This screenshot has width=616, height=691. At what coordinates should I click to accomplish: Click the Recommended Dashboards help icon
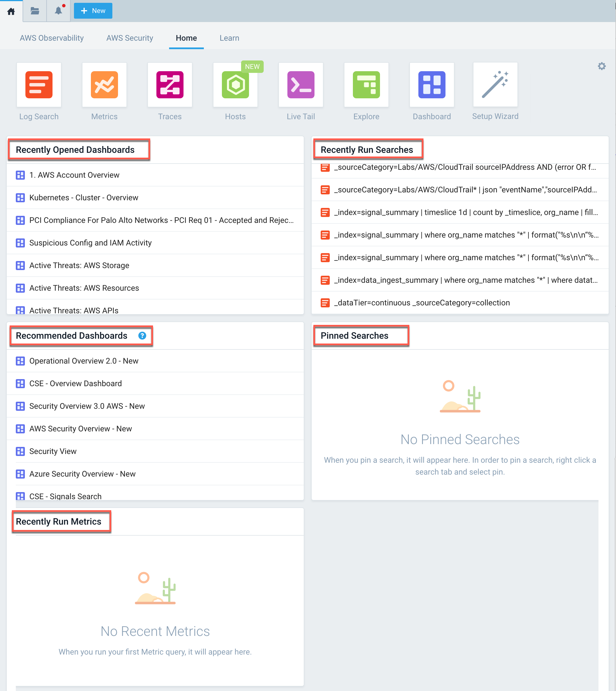tap(142, 336)
